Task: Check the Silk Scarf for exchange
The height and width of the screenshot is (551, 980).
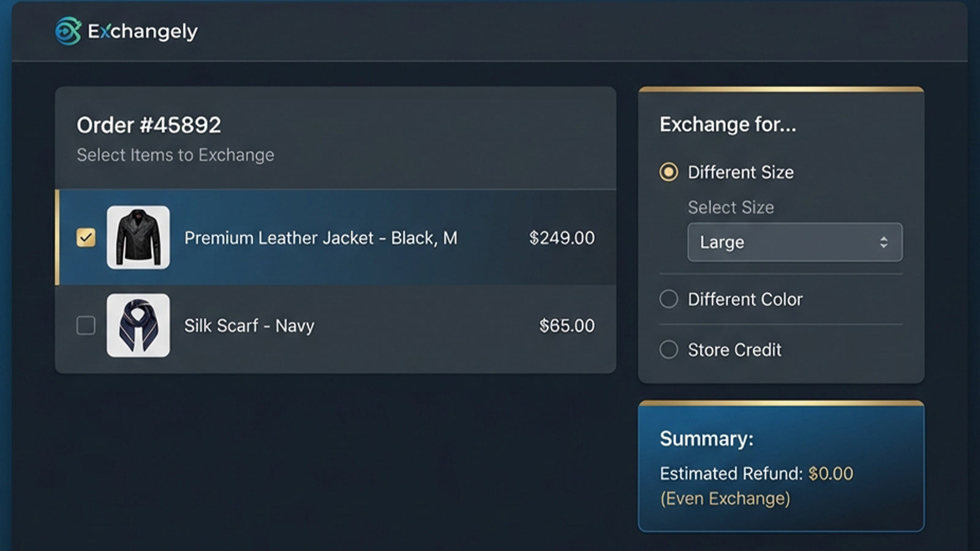Action: tap(86, 326)
